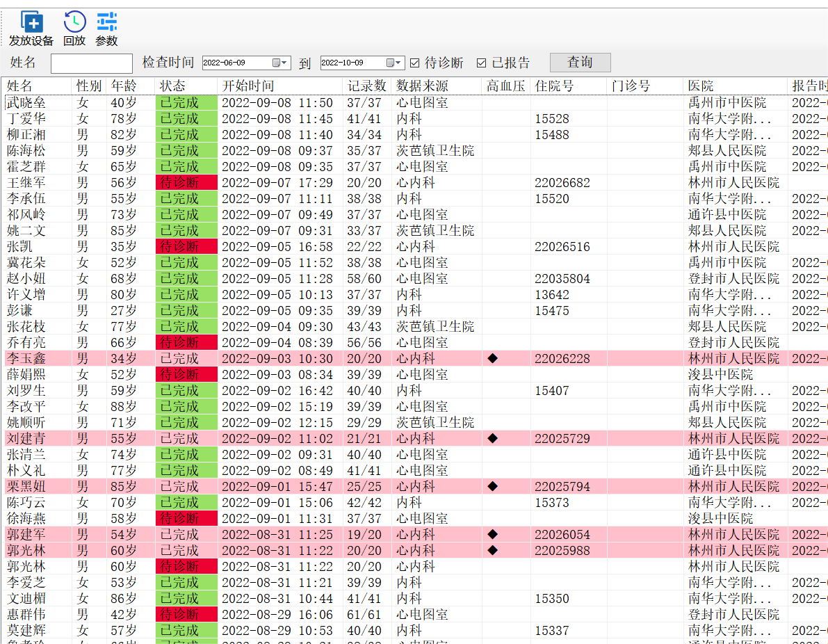Expand the start date 2022-06-09 dropdown arrow
This screenshot has width=828, height=644.
286,63
